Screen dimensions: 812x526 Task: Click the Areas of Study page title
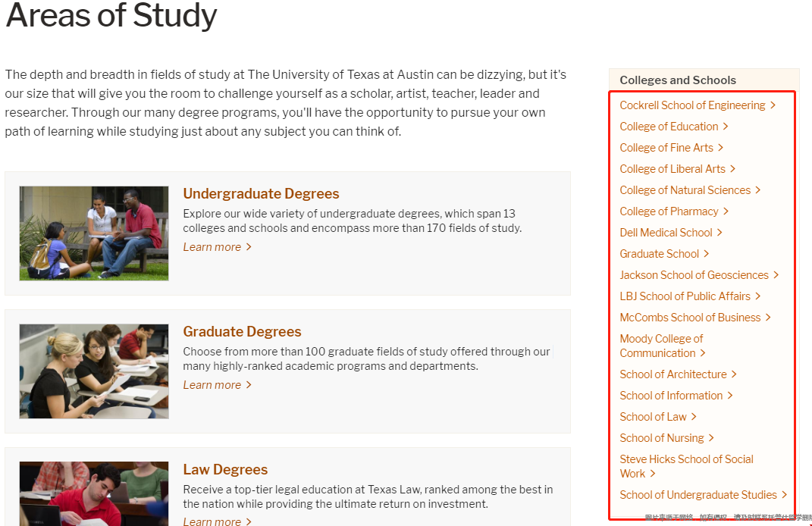click(x=111, y=15)
